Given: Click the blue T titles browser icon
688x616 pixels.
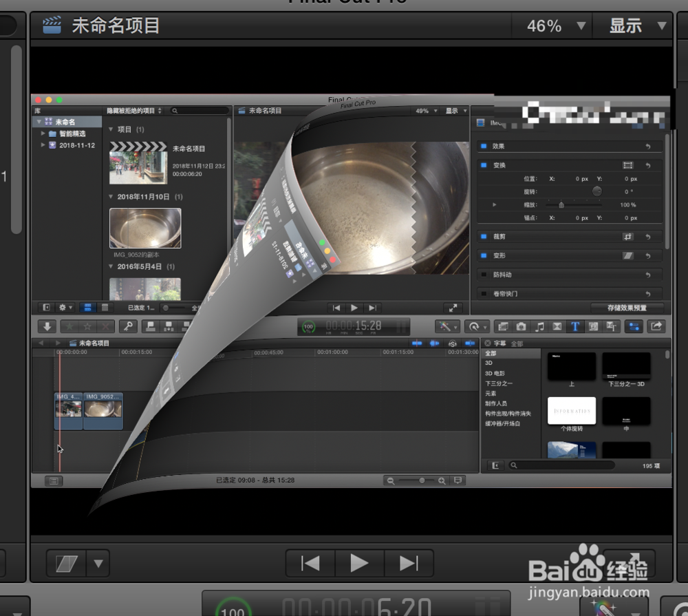Looking at the screenshot, I should click(575, 327).
